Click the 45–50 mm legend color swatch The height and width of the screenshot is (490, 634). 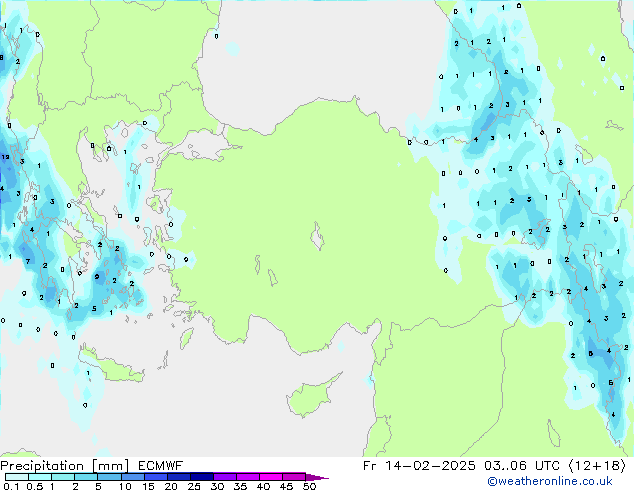[x=294, y=477]
